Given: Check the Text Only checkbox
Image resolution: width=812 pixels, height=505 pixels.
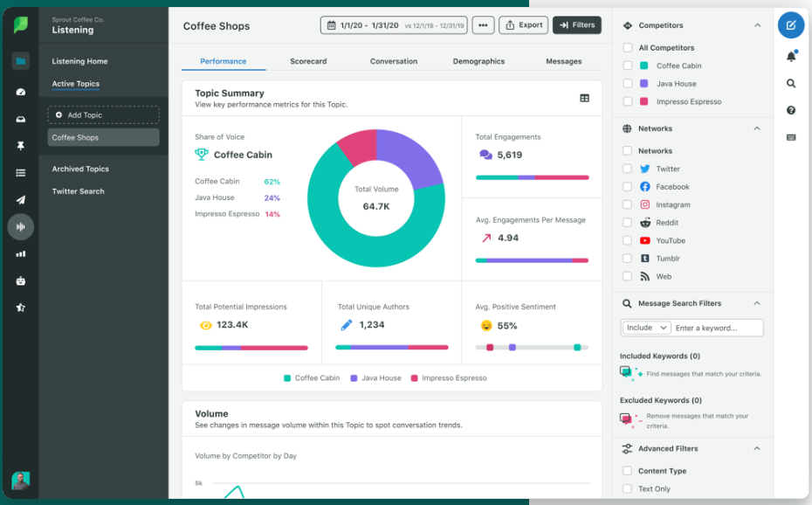Looking at the screenshot, I should pos(627,488).
